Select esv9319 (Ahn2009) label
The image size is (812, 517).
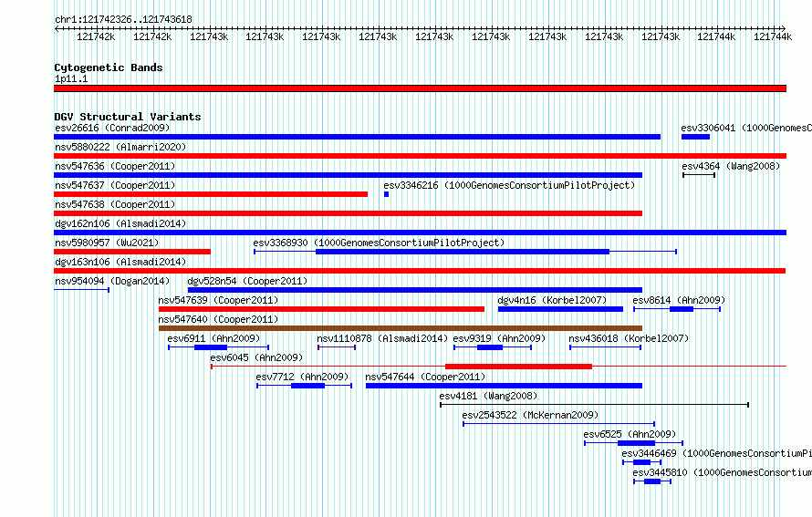coord(499,338)
